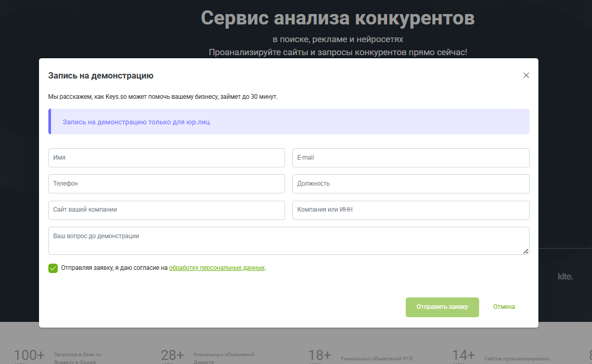Click the dialog title Запись на демонстрацию
Screen dimensions: 592x364
[101, 75]
